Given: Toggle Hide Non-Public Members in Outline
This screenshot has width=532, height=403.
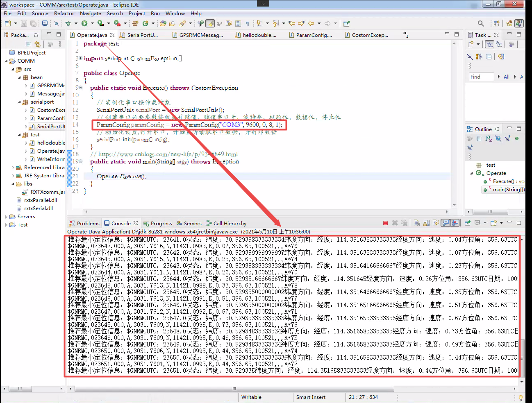Looking at the screenshot, I should click(517, 139).
